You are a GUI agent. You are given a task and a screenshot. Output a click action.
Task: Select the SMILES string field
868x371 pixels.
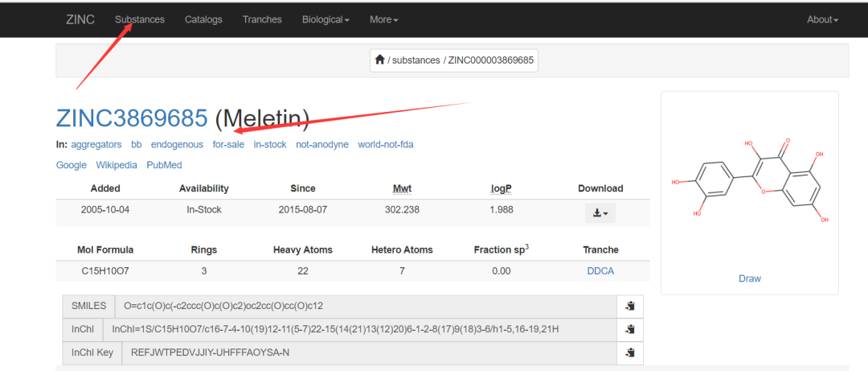(x=366, y=306)
